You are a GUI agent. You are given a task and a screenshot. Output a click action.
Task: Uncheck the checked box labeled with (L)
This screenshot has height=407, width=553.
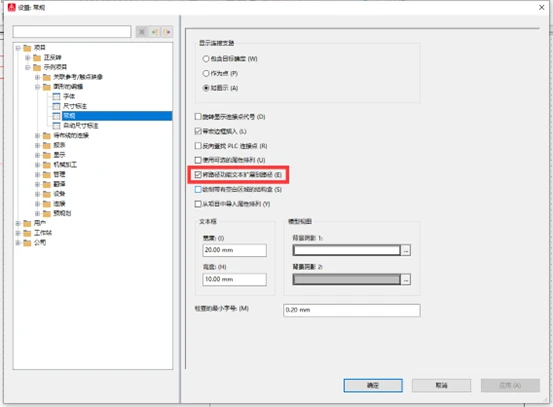pos(198,131)
